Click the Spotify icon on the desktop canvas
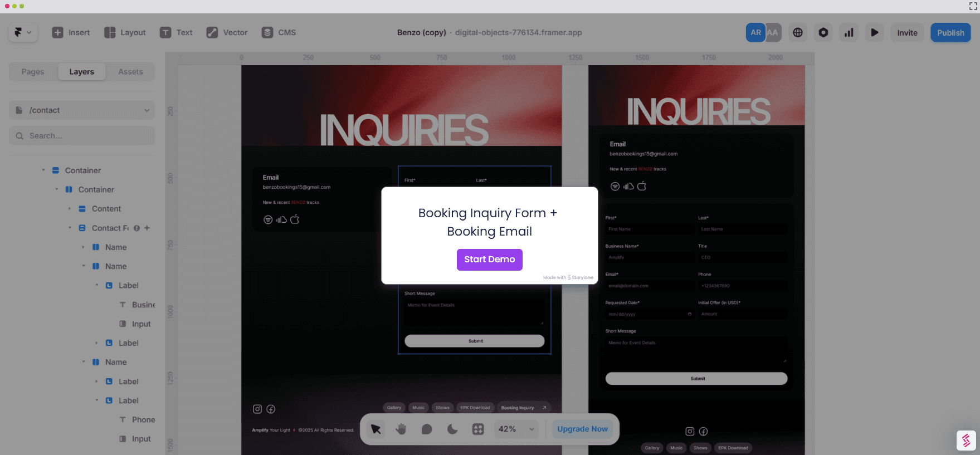The height and width of the screenshot is (455, 980). [x=268, y=219]
